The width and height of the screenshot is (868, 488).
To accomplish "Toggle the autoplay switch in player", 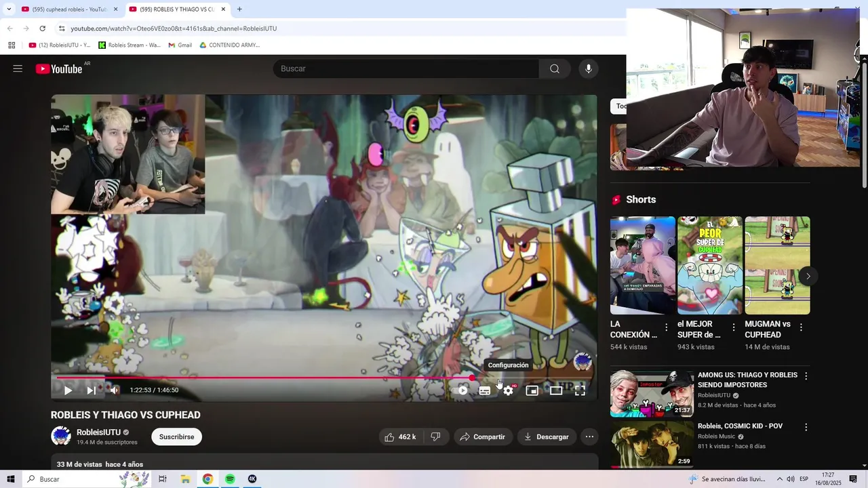I will (462, 390).
